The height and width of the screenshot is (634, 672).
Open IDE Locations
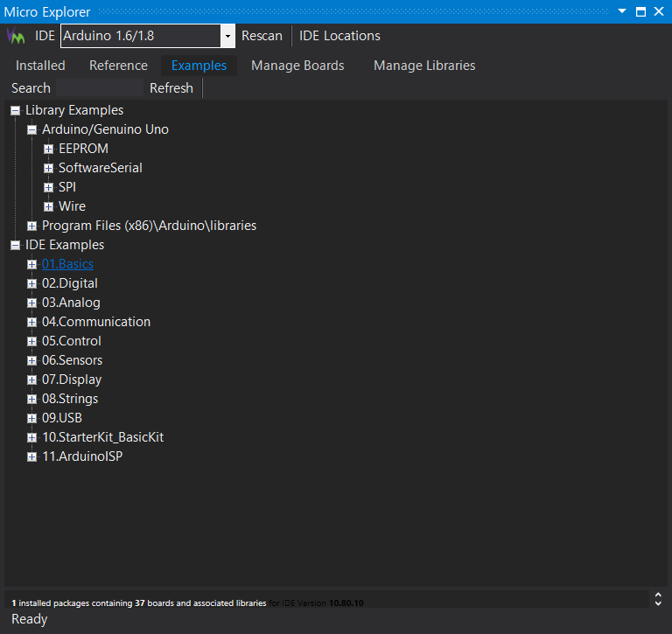point(339,36)
